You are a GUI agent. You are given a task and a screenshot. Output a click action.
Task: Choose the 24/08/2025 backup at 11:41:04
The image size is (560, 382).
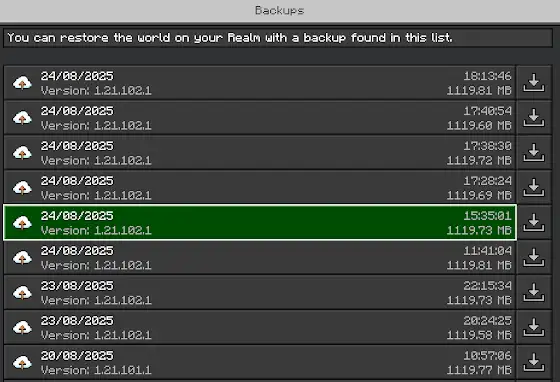click(x=260, y=257)
